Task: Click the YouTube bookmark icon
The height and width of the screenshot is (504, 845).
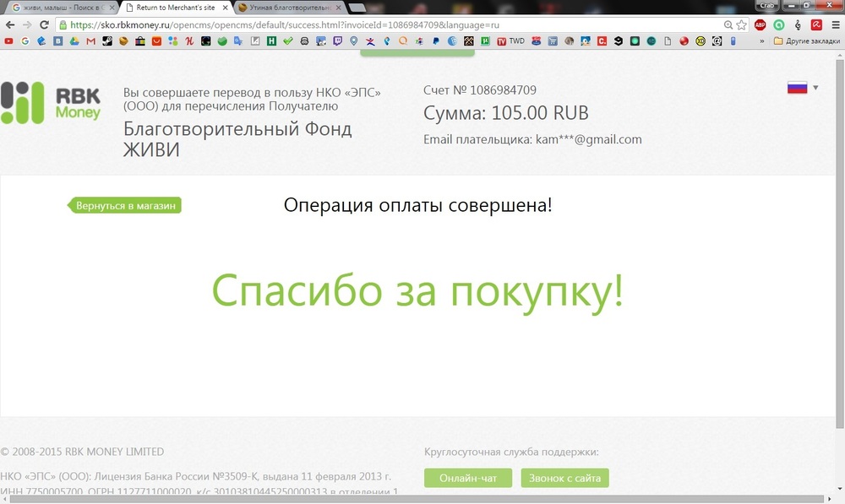Action: [x=8, y=41]
